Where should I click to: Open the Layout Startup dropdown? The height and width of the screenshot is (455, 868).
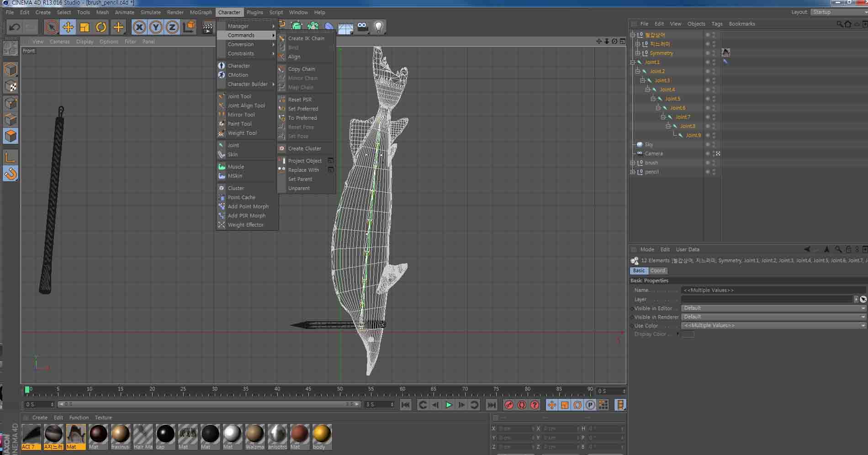839,12
